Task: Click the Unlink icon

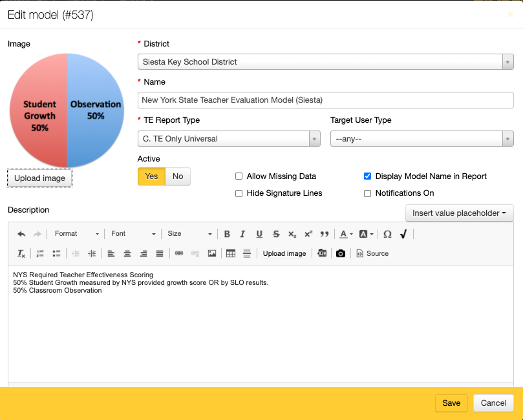Action: pyautogui.click(x=195, y=254)
